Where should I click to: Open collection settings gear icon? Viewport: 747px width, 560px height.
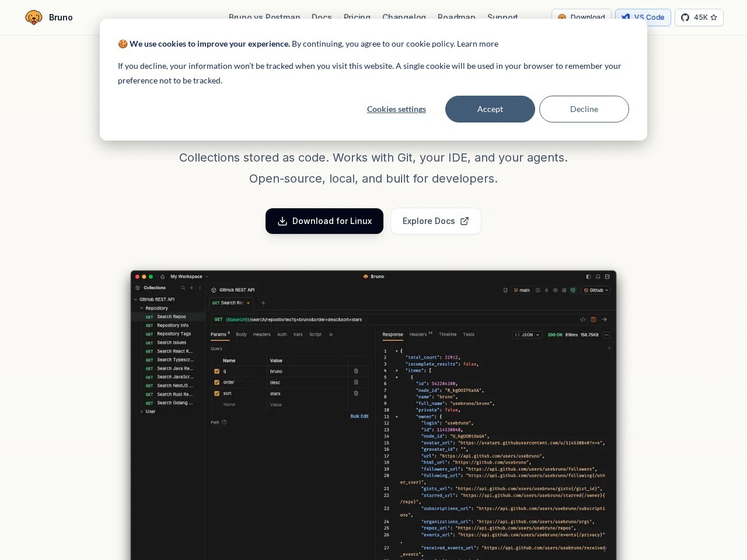coord(564,290)
